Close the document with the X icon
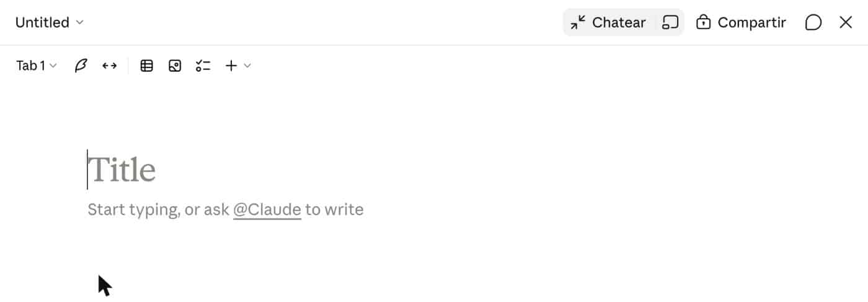868x302 pixels. (846, 23)
